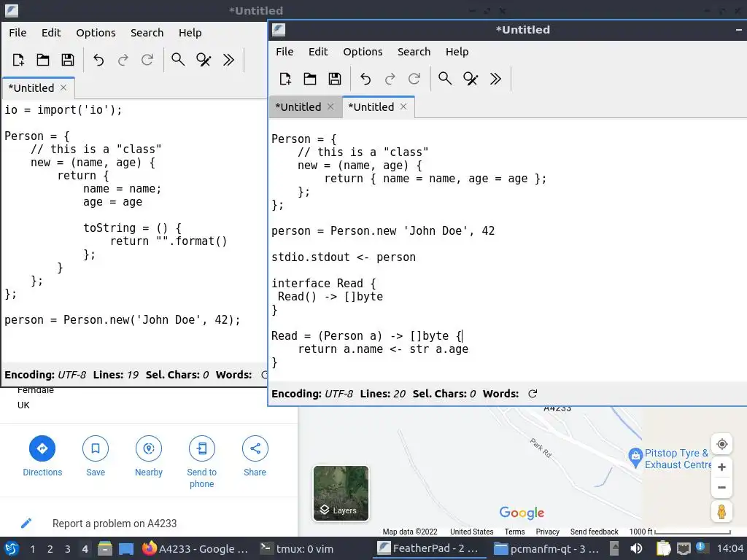747x560 pixels.
Task: Click Find magnifier icon in front FeatherPad window
Action: [445, 79]
